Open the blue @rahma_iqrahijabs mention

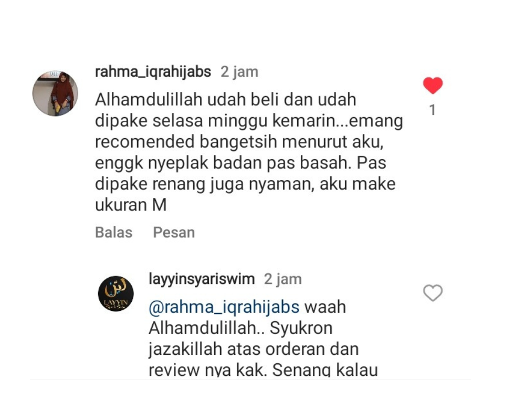224,307
